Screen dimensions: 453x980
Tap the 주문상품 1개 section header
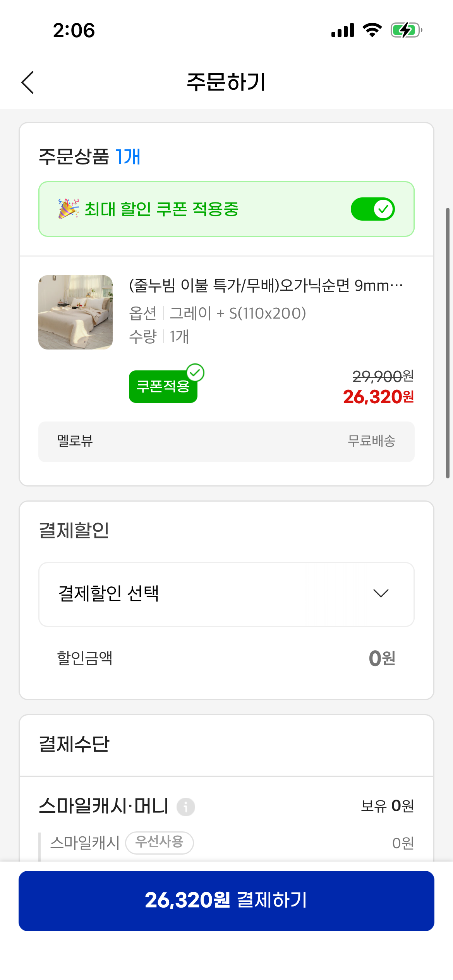(x=89, y=157)
